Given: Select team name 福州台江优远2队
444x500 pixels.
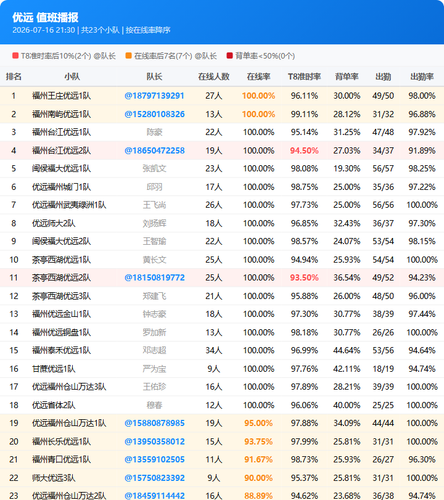Looking at the screenshot, I should (61, 151).
